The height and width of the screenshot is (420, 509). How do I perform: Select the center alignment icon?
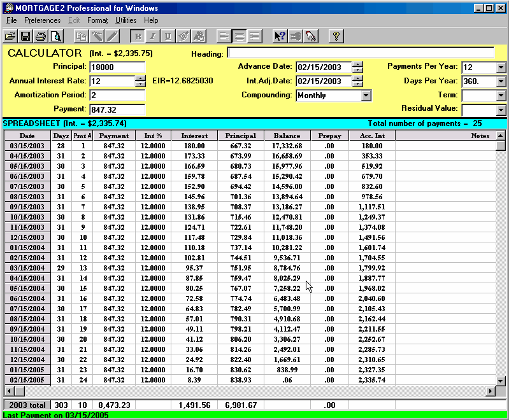[239, 36]
